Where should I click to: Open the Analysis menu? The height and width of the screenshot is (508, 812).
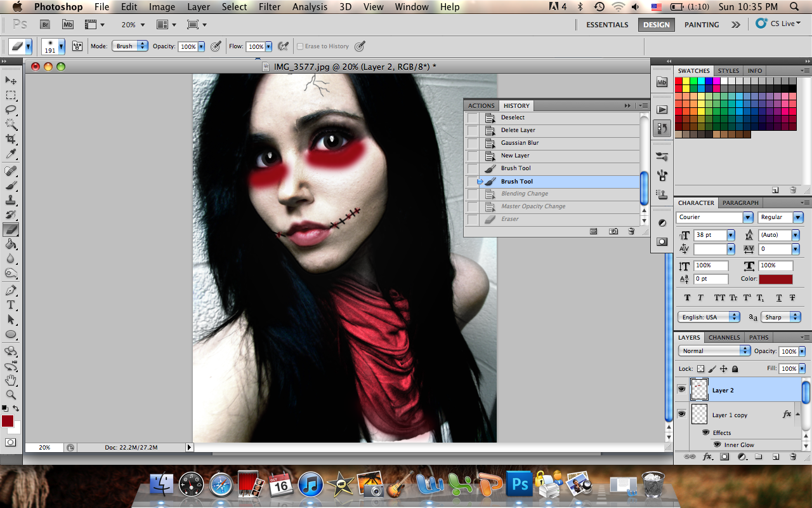coord(311,7)
